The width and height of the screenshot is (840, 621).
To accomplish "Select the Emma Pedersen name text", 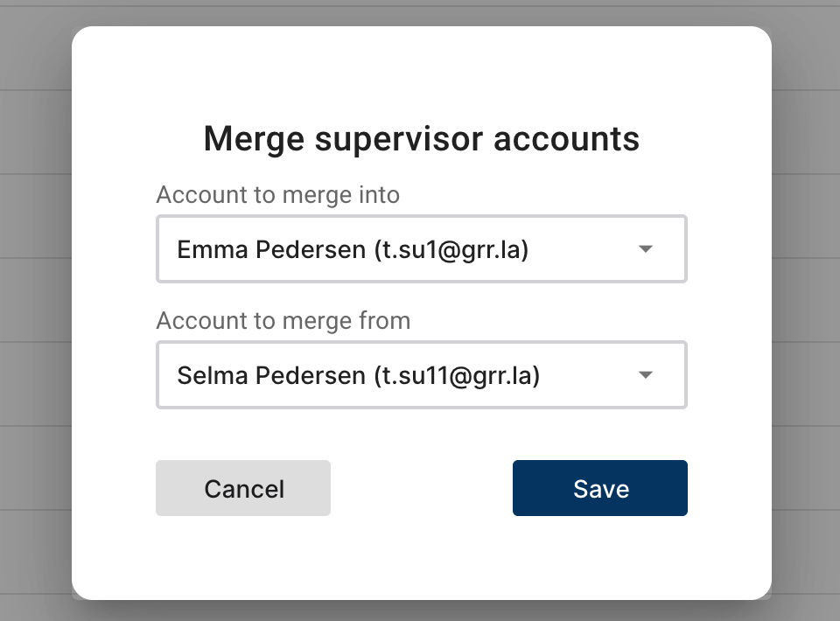I will coord(270,250).
